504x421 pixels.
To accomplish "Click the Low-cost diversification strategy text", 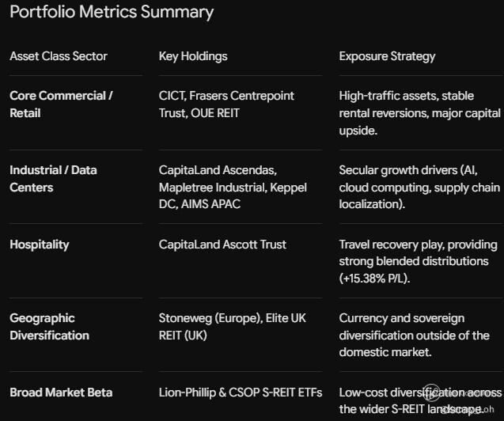I will coord(420,400).
